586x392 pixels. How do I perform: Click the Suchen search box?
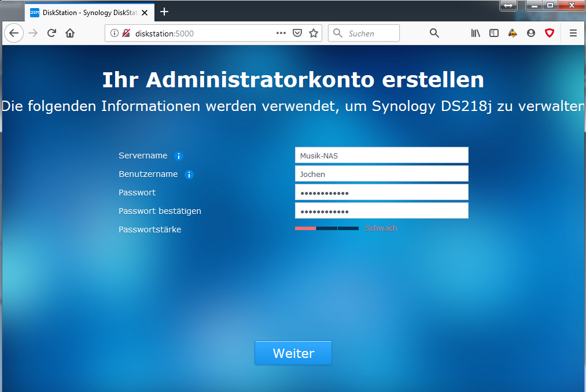point(364,34)
